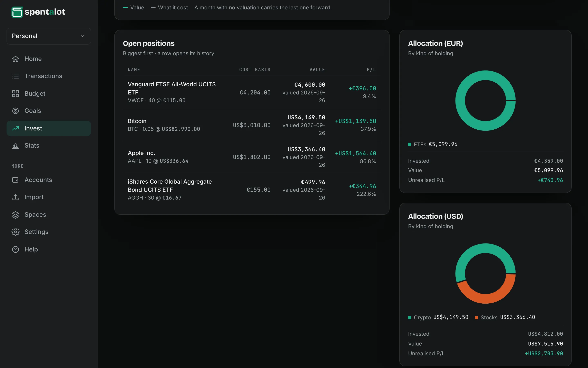Click the Spaces layers icon

tap(16, 215)
